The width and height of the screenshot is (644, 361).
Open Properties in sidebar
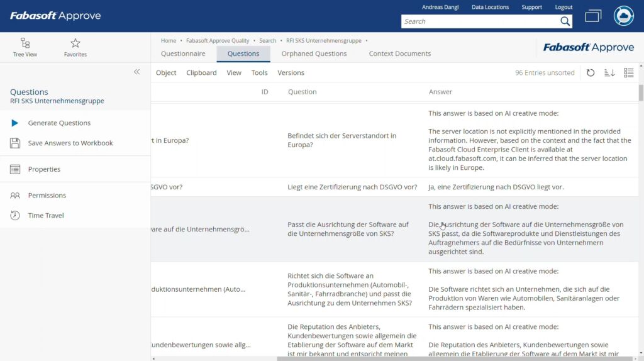(x=44, y=169)
